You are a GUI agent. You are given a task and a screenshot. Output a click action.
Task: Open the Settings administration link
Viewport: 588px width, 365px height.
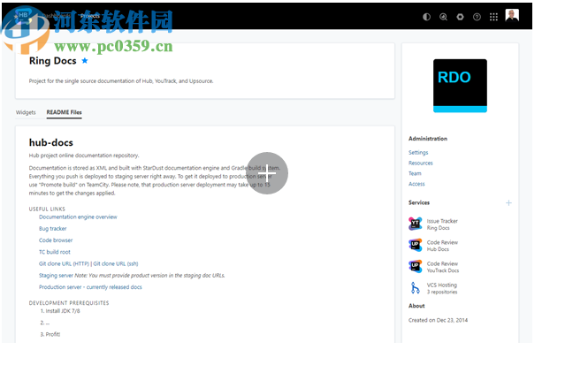(418, 153)
